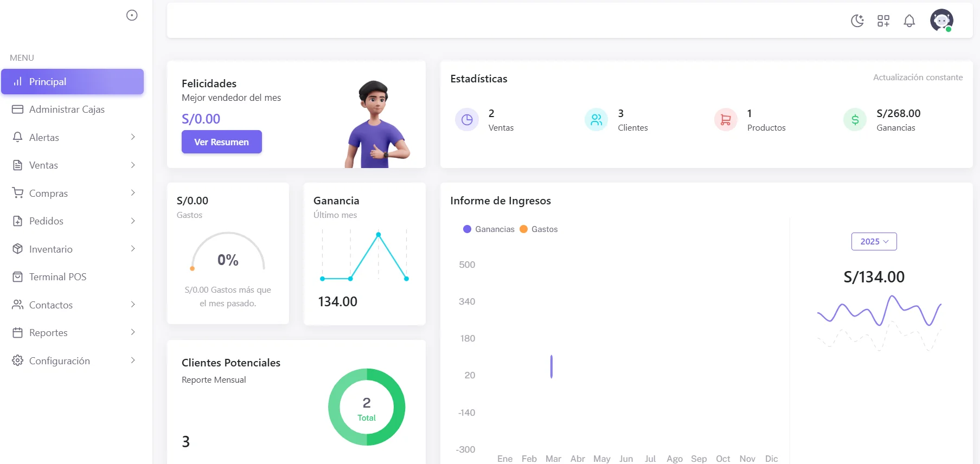Screen dimensions: 980x464
Task: Click the Inventario box icon
Action: click(18, 249)
